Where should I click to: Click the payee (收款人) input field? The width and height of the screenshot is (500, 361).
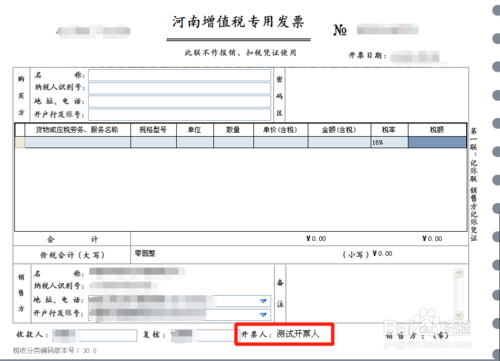95,335
